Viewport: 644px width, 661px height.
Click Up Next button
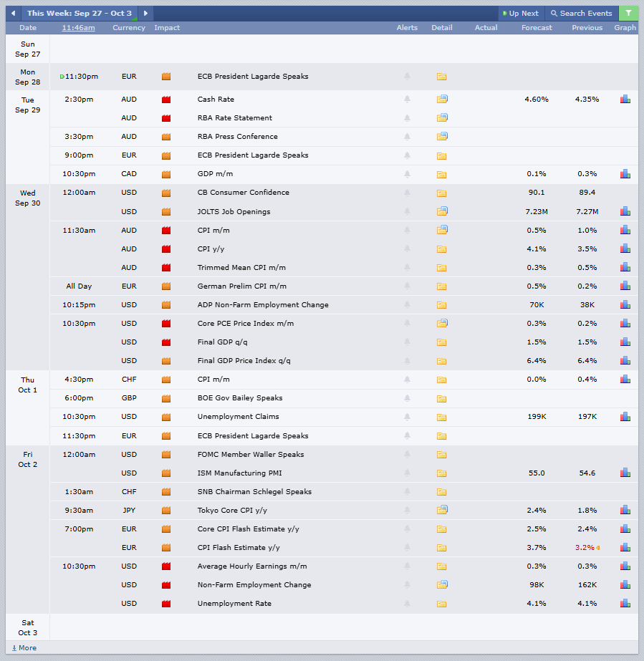pos(521,13)
